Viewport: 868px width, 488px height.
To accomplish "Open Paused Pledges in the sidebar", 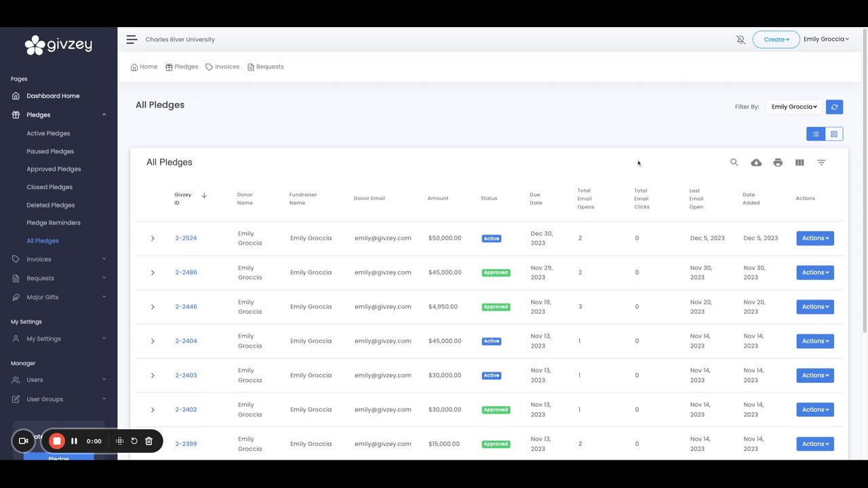I will (x=50, y=152).
